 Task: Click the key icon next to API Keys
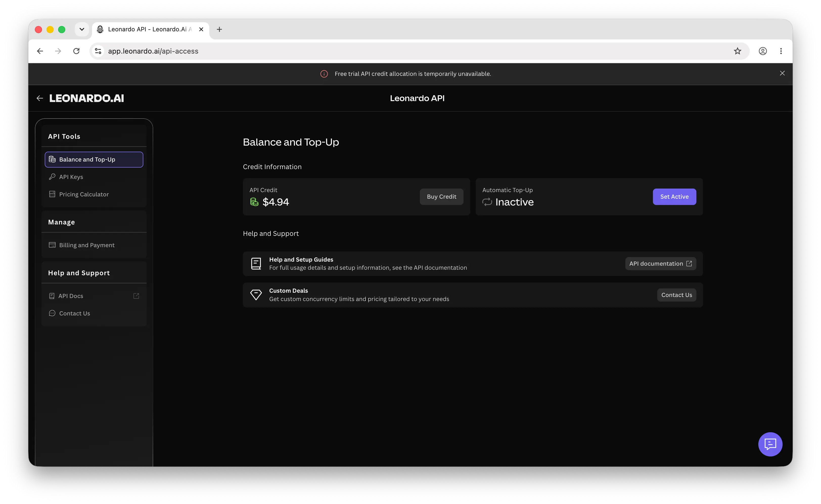pyautogui.click(x=52, y=177)
